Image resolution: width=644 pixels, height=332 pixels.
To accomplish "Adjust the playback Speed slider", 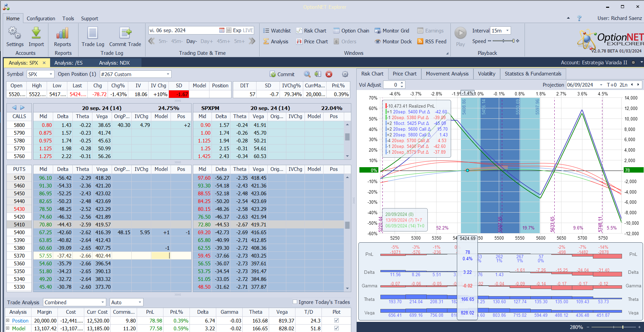I will coord(503,41).
